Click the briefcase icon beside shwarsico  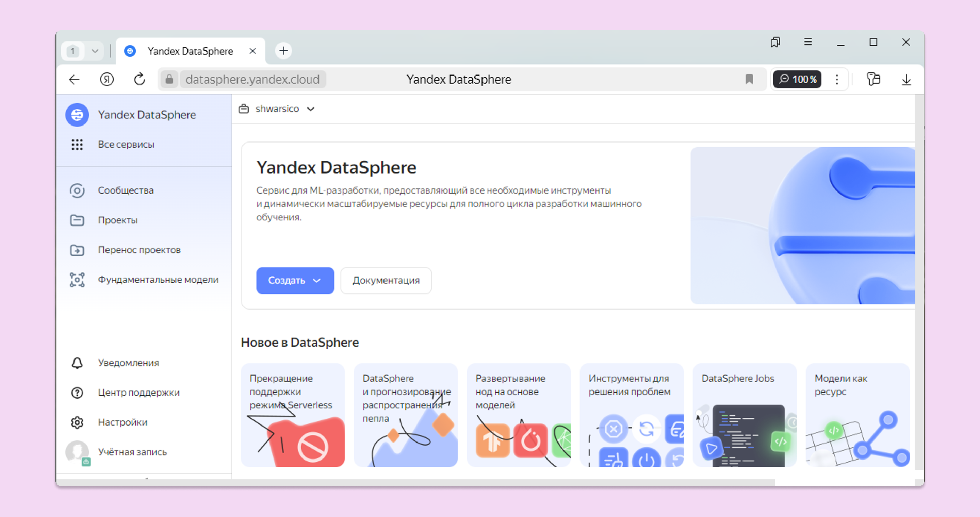click(244, 109)
